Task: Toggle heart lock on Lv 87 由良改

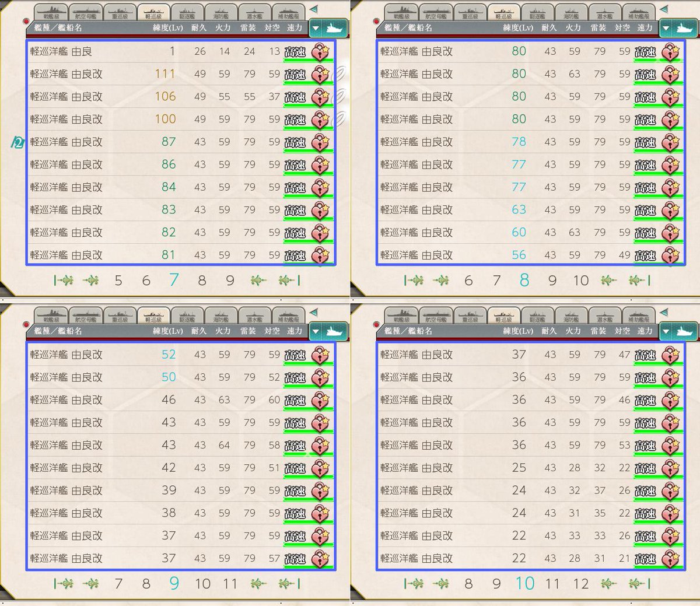Action: (320, 142)
